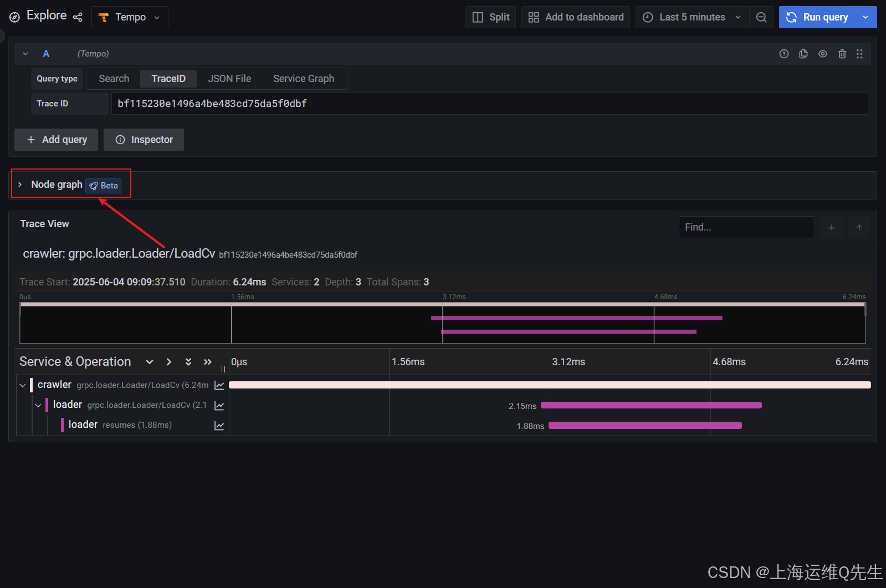Click the trace title crawler: grpc.loader.Loader/LoadCv

pyautogui.click(x=119, y=253)
